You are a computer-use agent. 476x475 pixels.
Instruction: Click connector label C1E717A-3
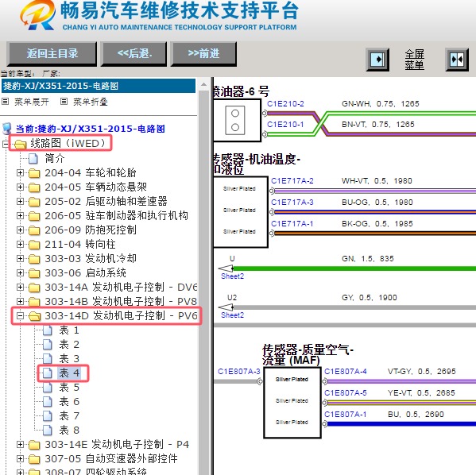[292, 202]
